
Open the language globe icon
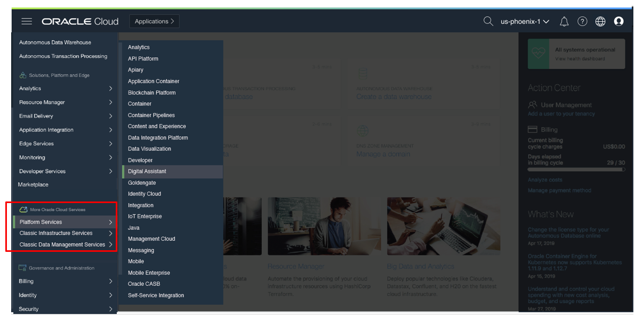click(x=600, y=22)
